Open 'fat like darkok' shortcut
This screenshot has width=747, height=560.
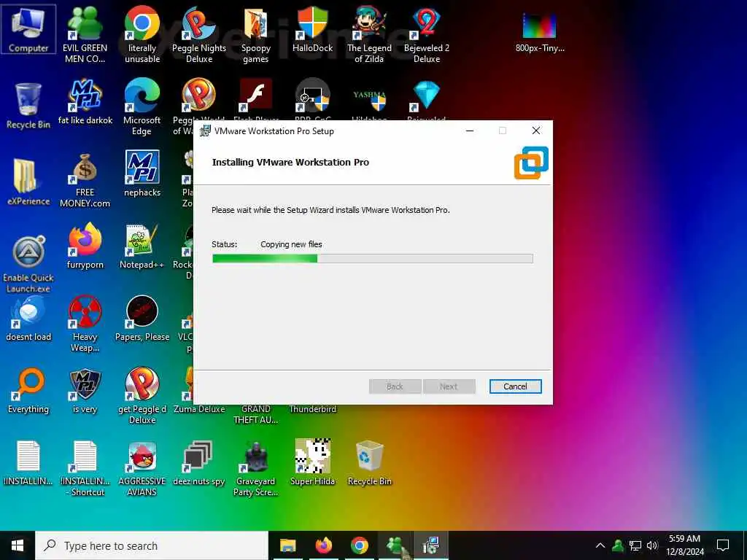tap(85, 102)
